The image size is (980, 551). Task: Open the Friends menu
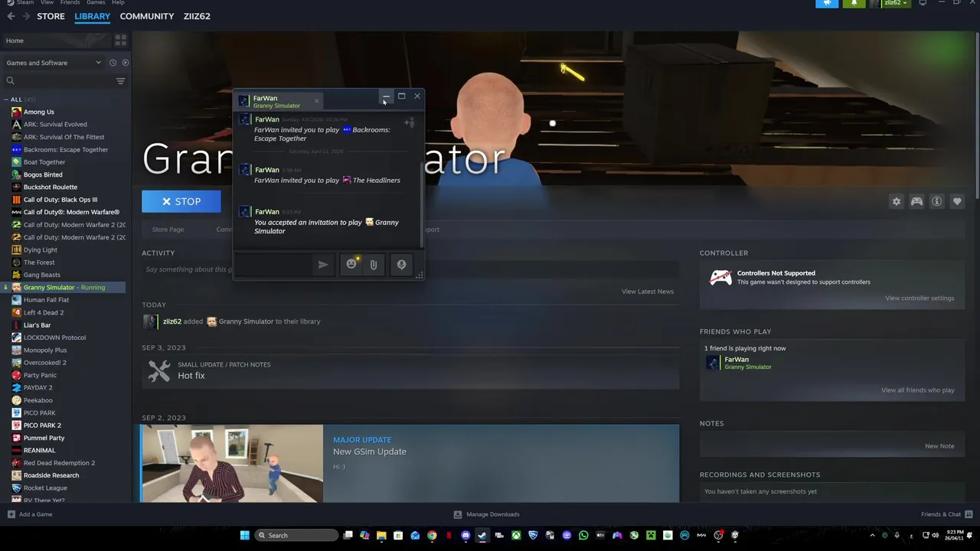(70, 2)
